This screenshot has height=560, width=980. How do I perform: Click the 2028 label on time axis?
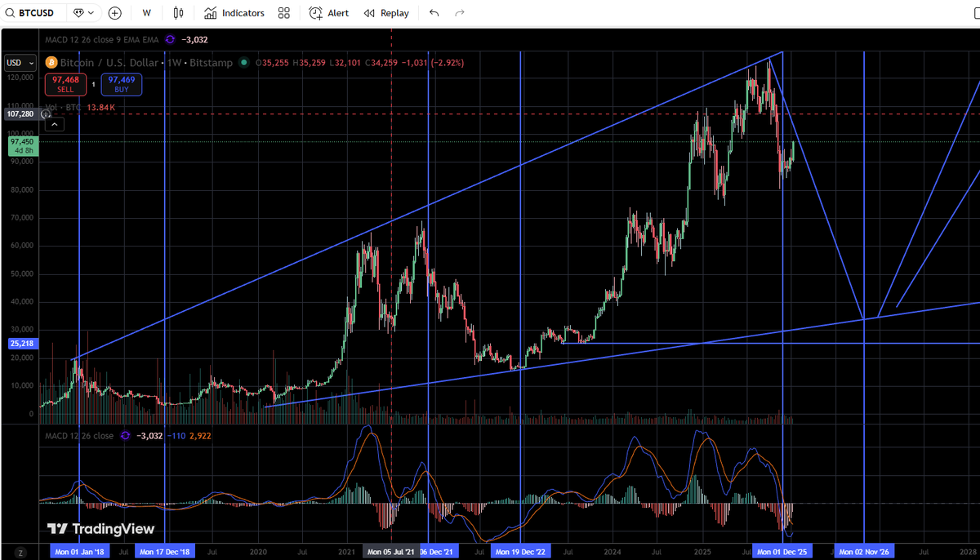point(968,553)
